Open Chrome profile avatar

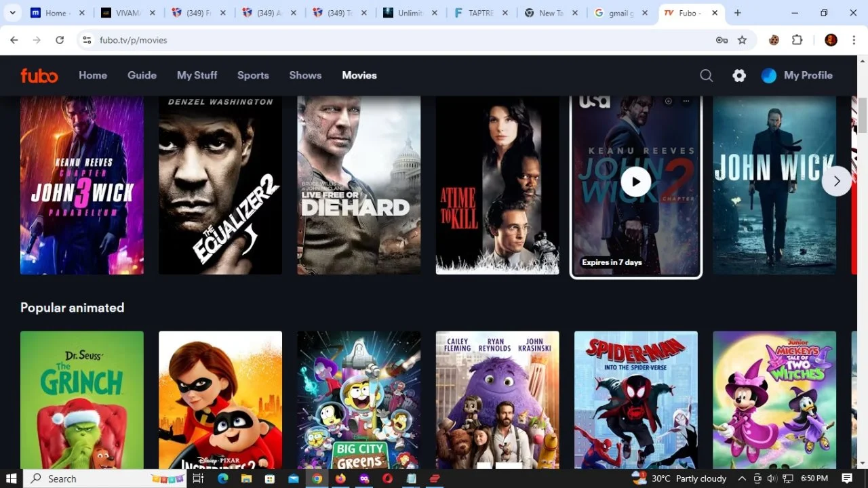point(831,40)
